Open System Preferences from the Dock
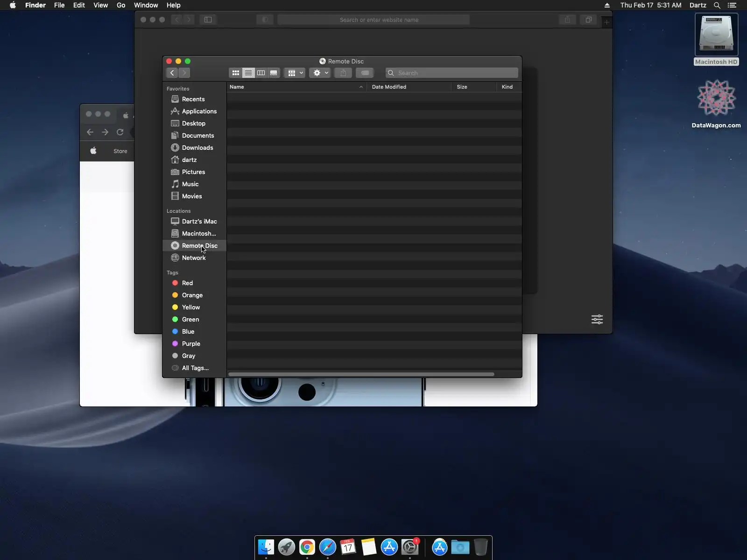Screen dimensions: 747x560 pos(410,547)
